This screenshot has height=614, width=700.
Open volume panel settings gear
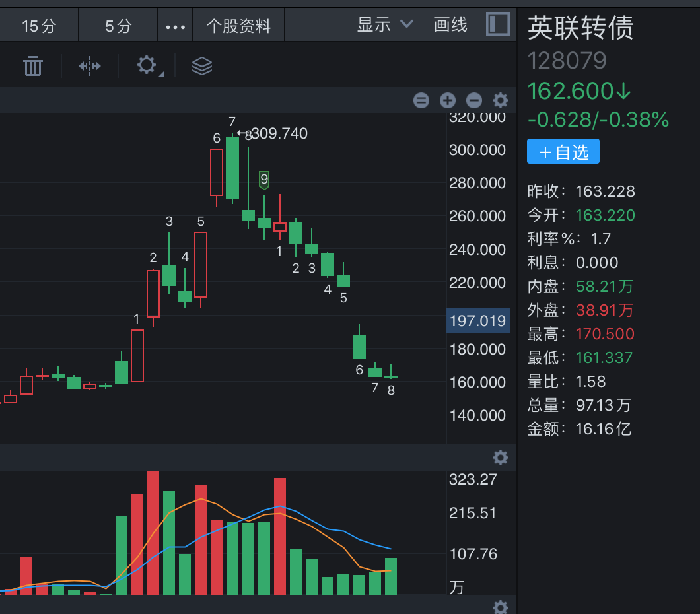(x=501, y=457)
